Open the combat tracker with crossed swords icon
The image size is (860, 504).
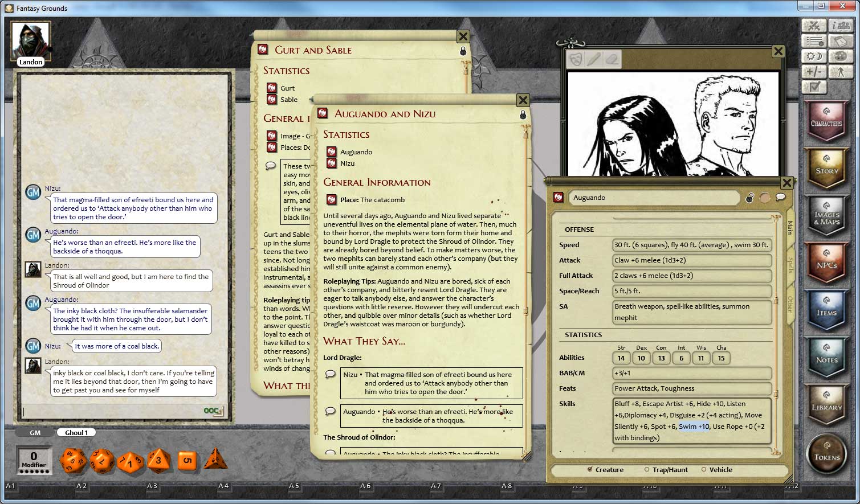(813, 25)
